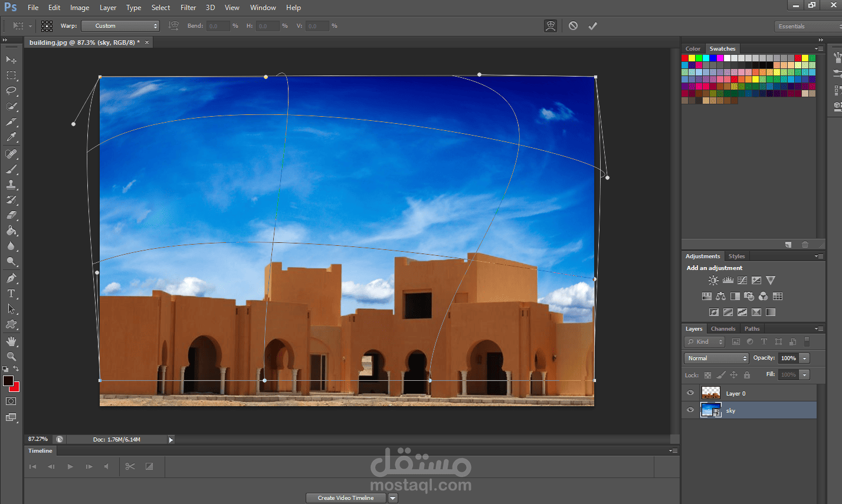
Task: Switch to the Channels tab
Action: [723, 329]
